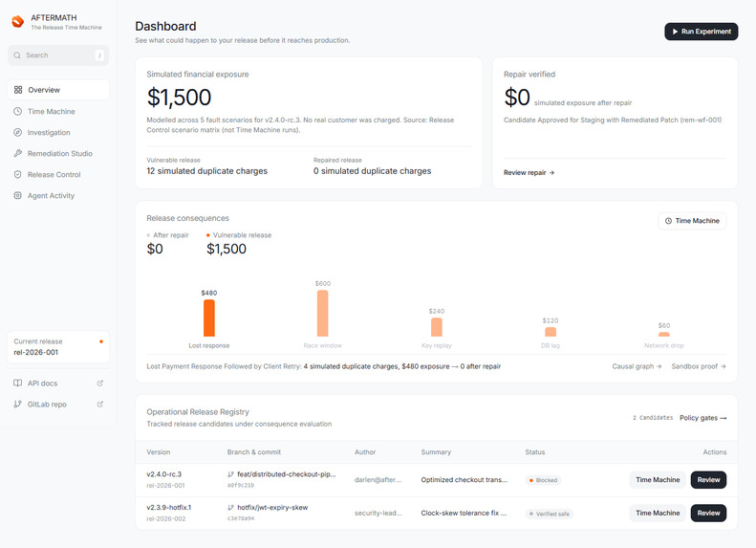Select the Key replay bar ($240)
The height and width of the screenshot is (548, 756).
437,327
